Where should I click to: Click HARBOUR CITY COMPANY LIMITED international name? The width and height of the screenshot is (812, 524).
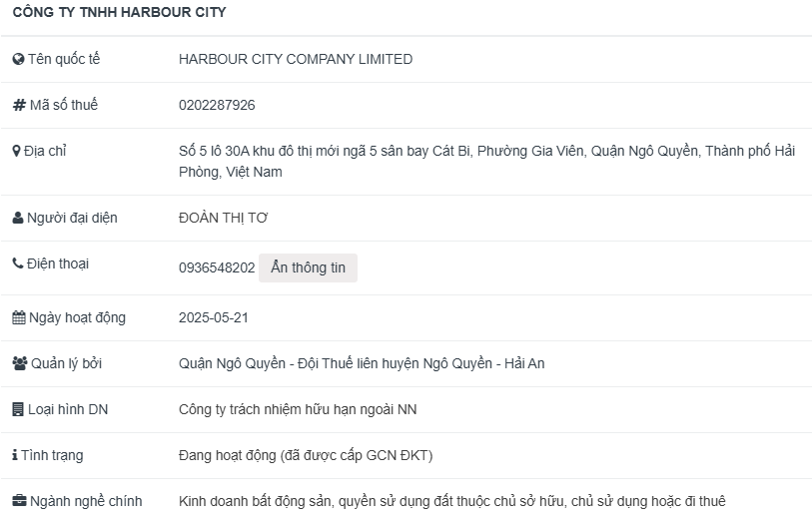pyautogui.click(x=296, y=59)
